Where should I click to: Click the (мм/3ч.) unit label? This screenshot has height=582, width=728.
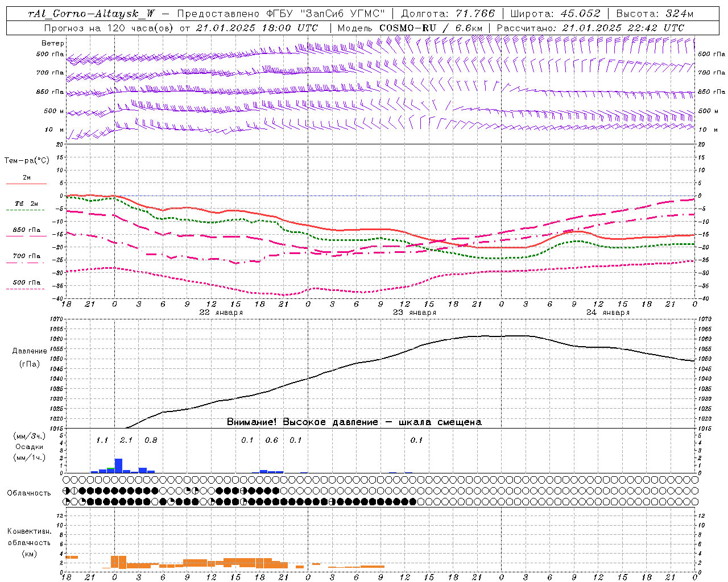[30, 436]
